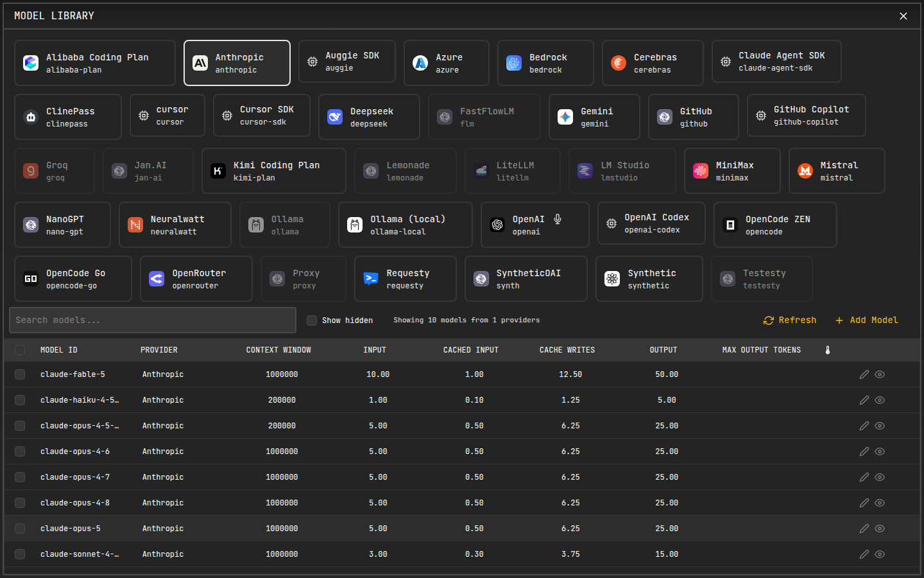Choose the Kimi Coding Plan icon
This screenshot has height=578, width=924.
(218, 171)
